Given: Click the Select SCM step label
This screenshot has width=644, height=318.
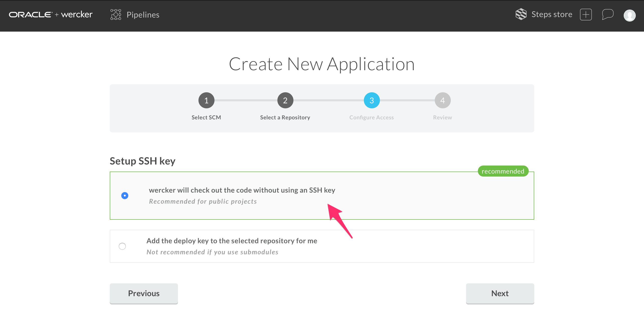Looking at the screenshot, I should coord(206,117).
